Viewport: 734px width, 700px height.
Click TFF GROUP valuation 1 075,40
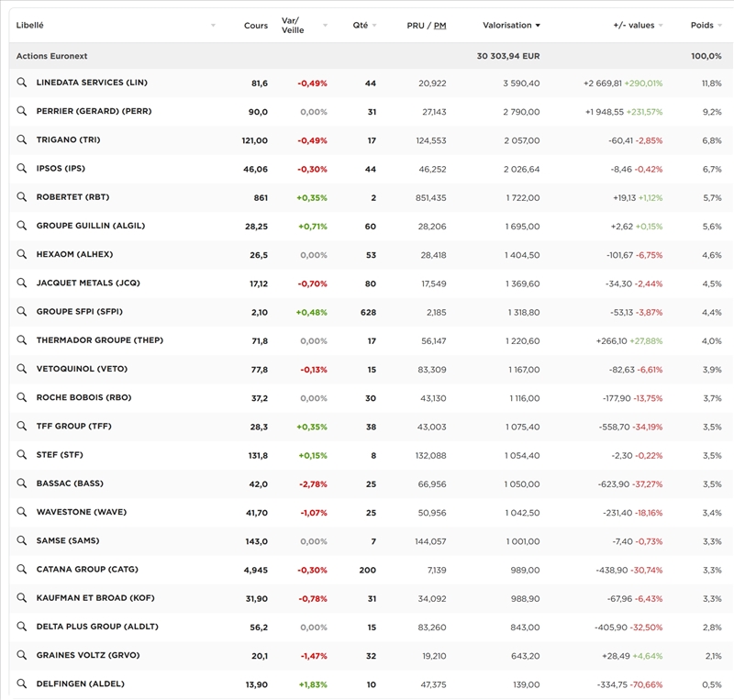522,427
